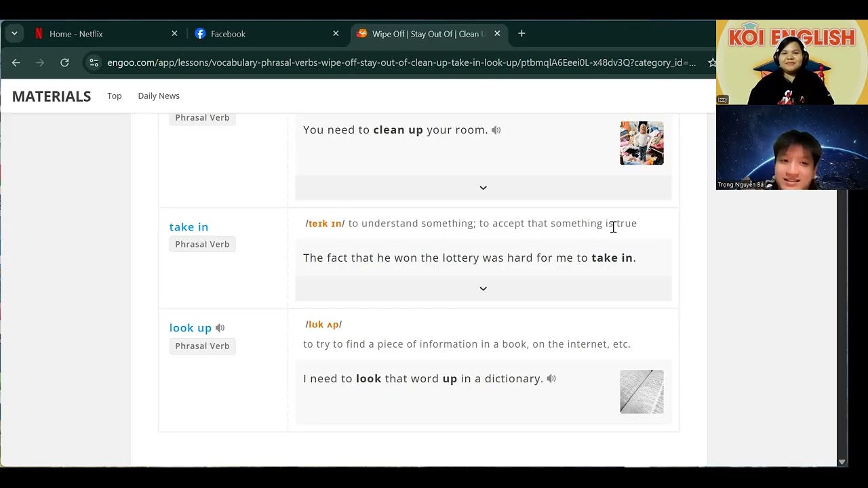Image resolution: width=868 pixels, height=488 pixels.
Task: Click the browser forward arrow
Action: click(40, 62)
